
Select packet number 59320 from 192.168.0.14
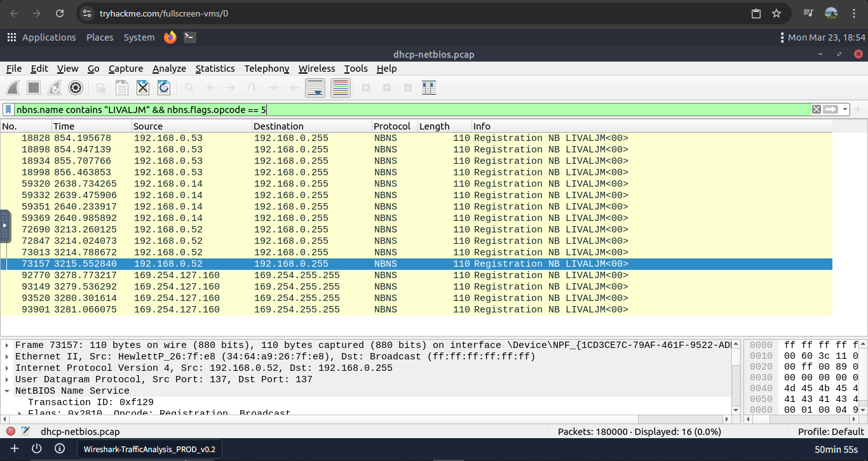416,184
